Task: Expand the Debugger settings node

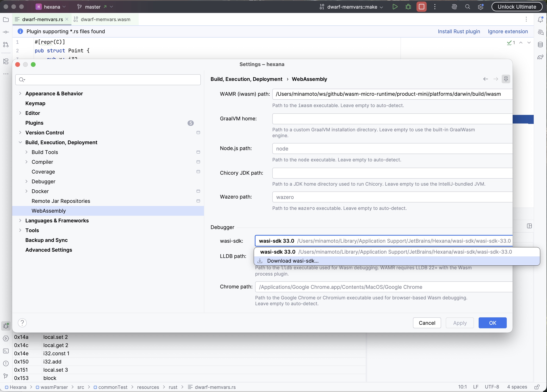Action: tap(27, 181)
